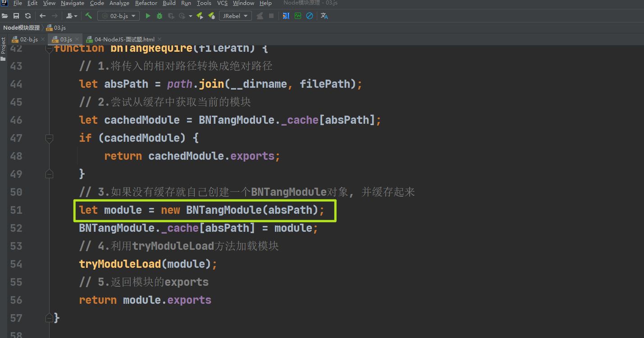Collapse the if-block fold marker at line 47
The width and height of the screenshot is (644, 338).
tap(50, 138)
